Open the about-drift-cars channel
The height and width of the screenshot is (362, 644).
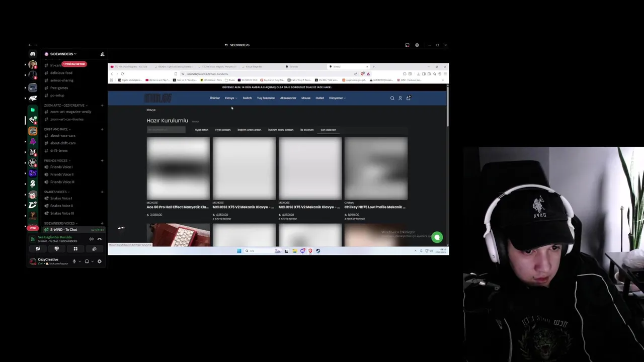pos(62,143)
